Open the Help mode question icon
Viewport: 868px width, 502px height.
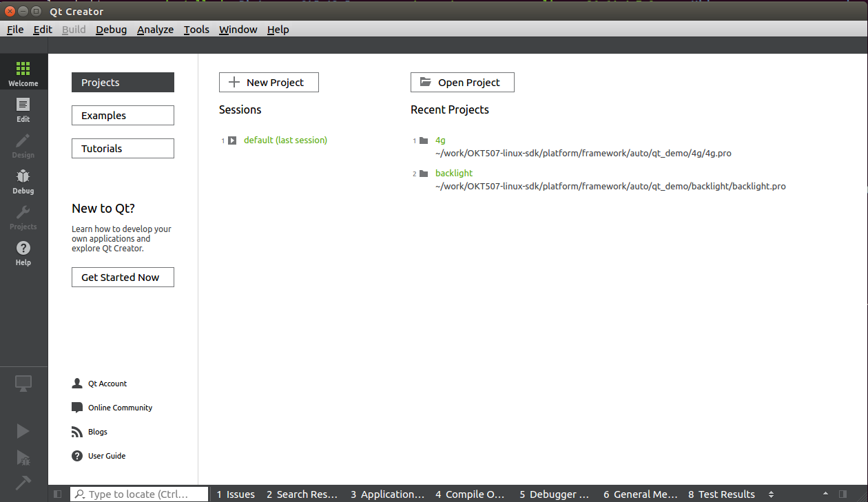click(23, 252)
